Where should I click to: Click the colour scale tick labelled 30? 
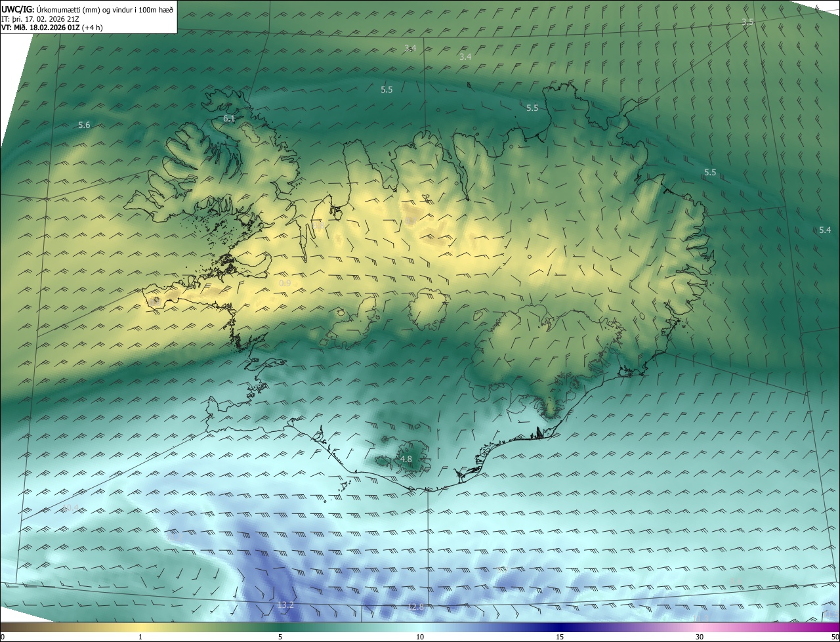700,637
